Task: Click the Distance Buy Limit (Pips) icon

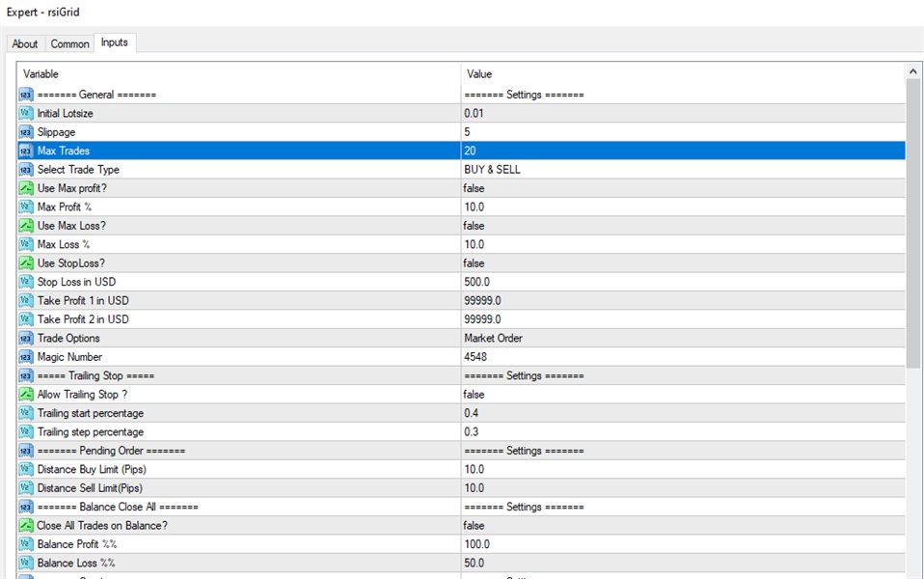Action: [x=26, y=470]
